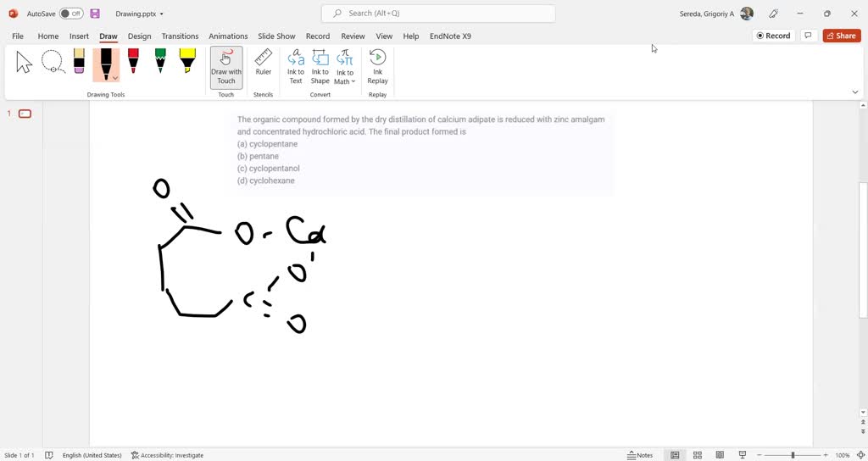Screen dimensions: 868x461
Task: Collapse the ribbon with the chevron
Action: coord(854,92)
